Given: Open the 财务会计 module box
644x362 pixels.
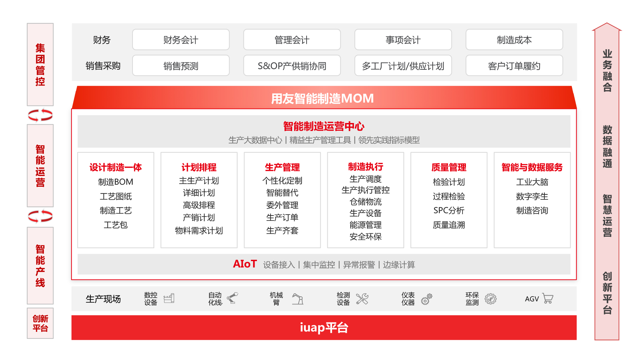Looking at the screenshot, I should 180,40.
